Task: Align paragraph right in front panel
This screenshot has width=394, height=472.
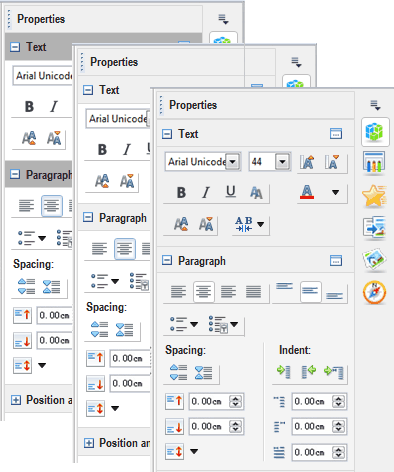Action: 228,292
